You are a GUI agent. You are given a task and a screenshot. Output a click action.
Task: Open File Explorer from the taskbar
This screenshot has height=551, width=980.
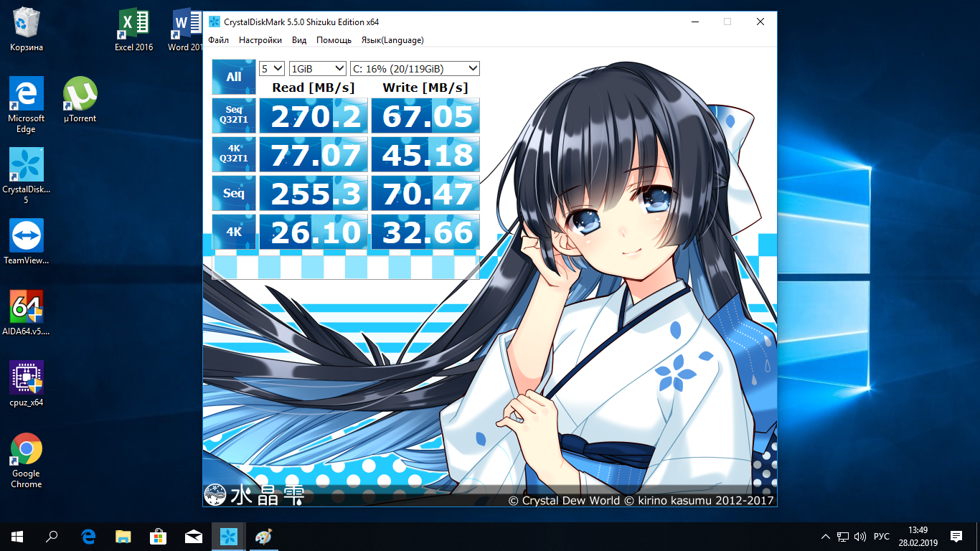pyautogui.click(x=123, y=536)
